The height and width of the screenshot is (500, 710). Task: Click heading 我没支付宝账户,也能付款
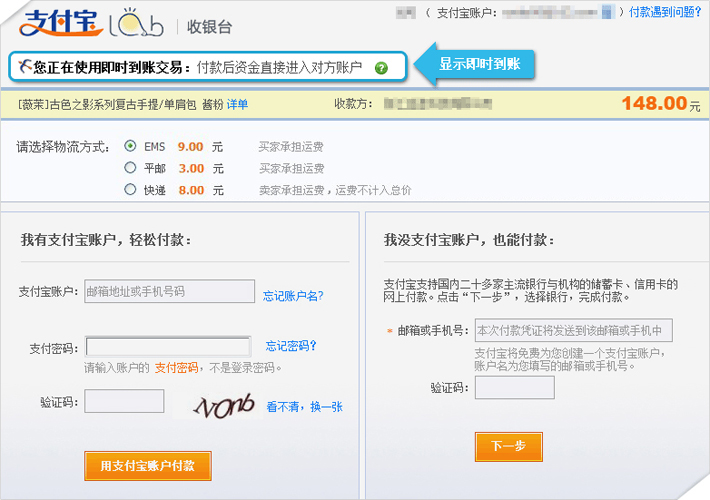[x=469, y=240]
